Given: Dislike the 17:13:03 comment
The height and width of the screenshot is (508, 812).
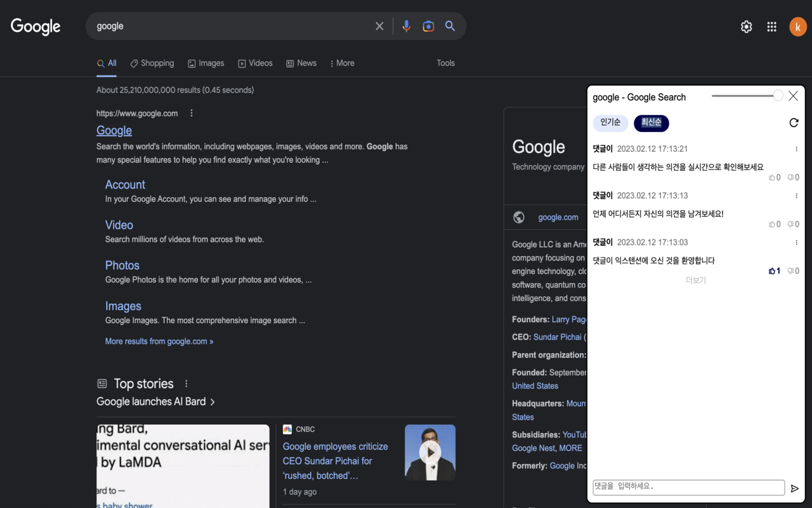Looking at the screenshot, I should point(793,271).
